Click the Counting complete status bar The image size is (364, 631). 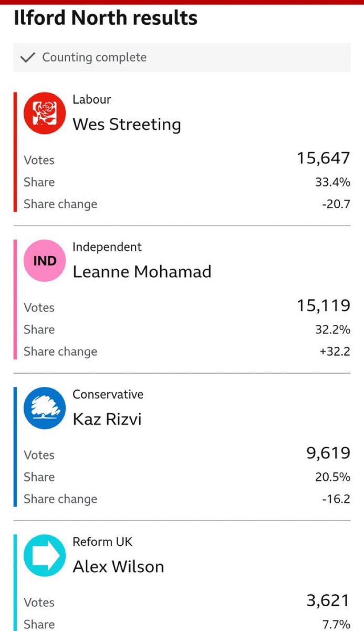182,57
